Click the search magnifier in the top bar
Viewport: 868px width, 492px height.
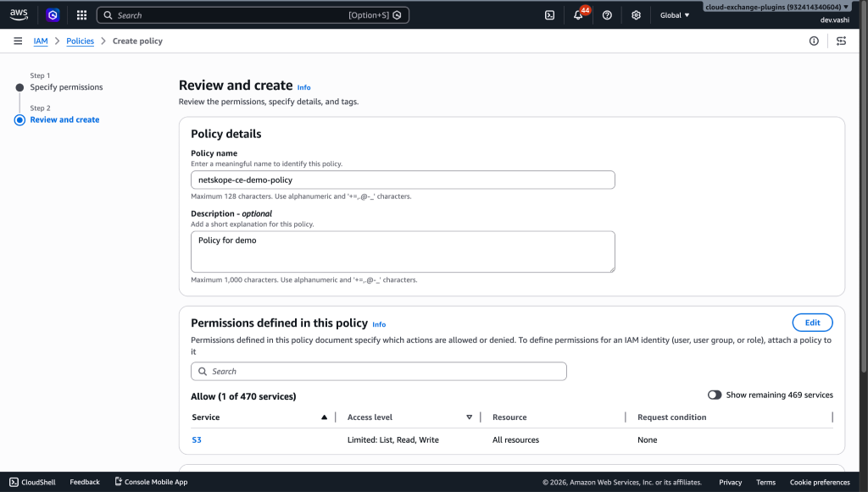(x=108, y=15)
